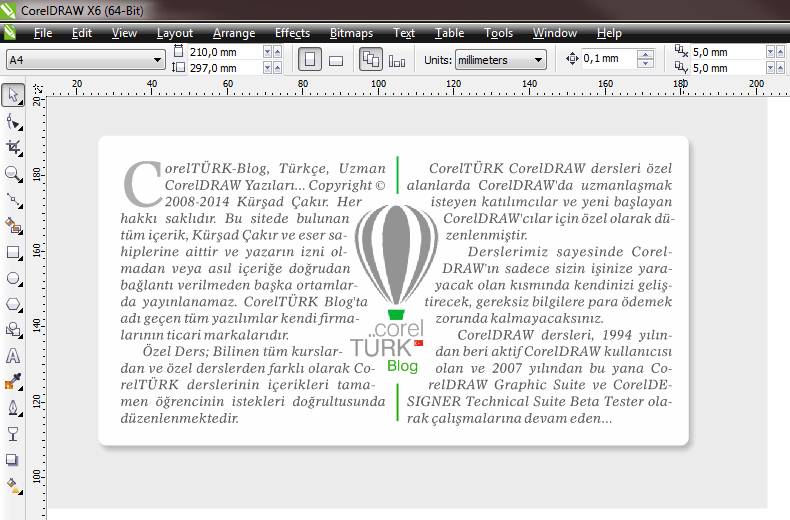Click the duplicate X field 5,0 mm
The height and width of the screenshot is (520, 790).
728,52
